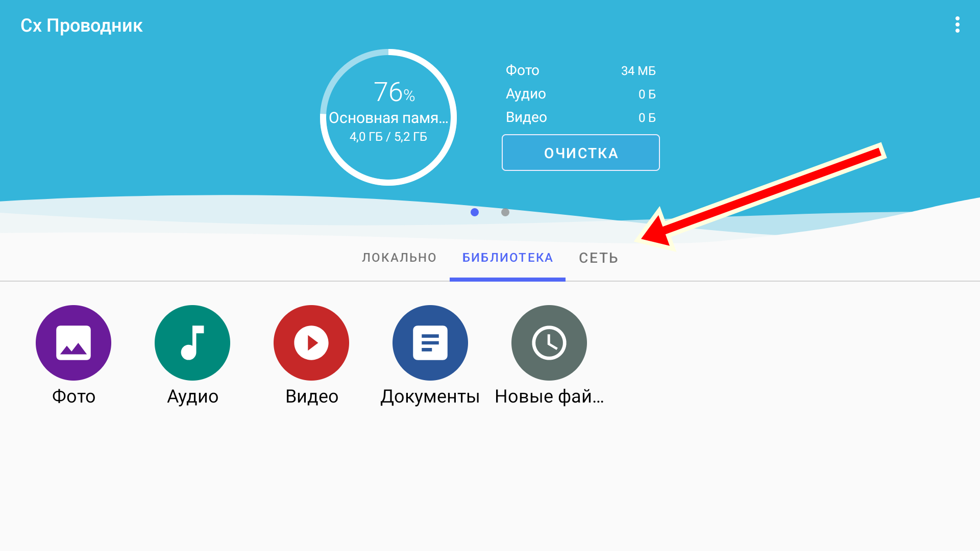This screenshot has height=551, width=980.
Task: Select the second gray page indicator dot
Action: (x=505, y=212)
